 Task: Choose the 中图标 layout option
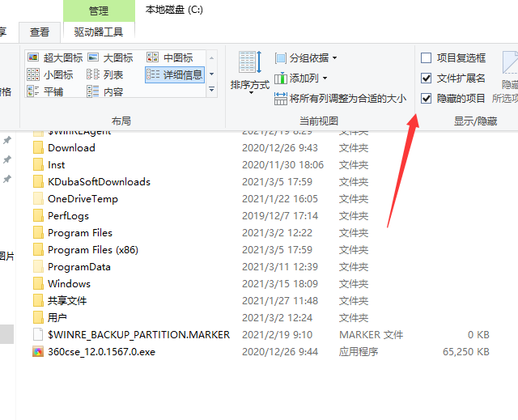click(153, 58)
